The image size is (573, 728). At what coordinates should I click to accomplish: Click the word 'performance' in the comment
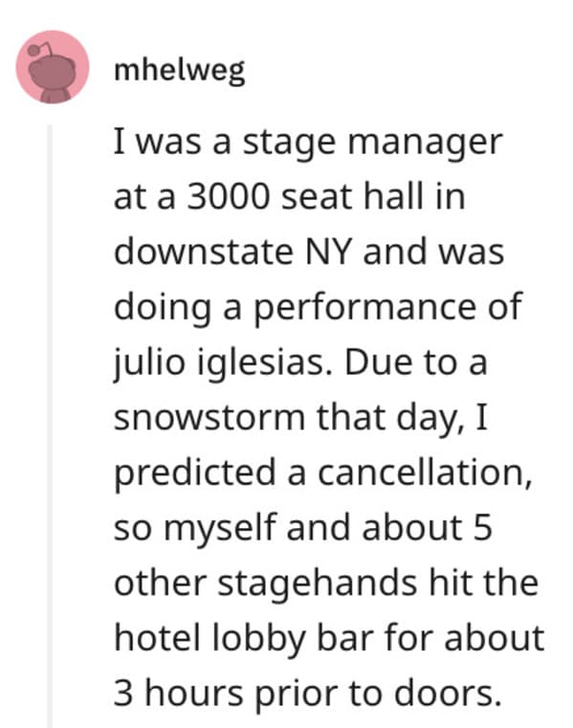click(364, 306)
